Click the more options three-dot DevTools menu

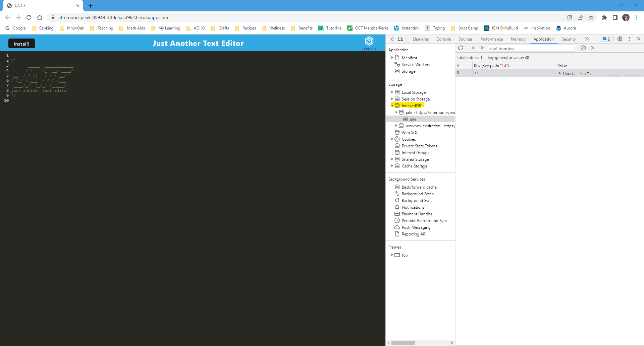point(629,39)
